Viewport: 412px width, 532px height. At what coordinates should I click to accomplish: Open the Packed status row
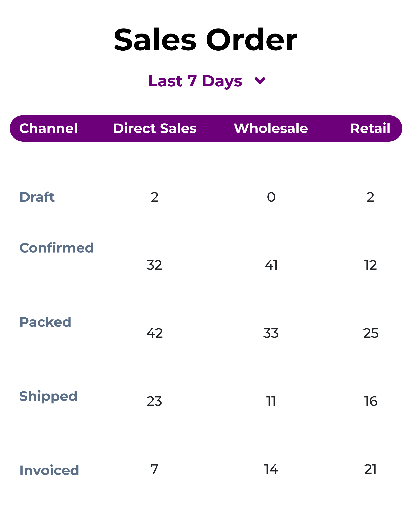pyautogui.click(x=45, y=322)
